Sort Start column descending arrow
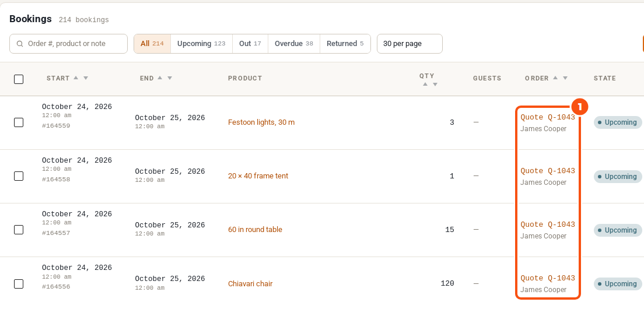644x309 pixels. click(85, 78)
